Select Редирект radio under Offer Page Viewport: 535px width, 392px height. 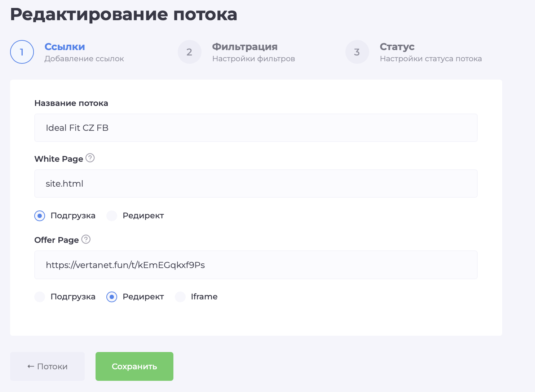pos(112,297)
